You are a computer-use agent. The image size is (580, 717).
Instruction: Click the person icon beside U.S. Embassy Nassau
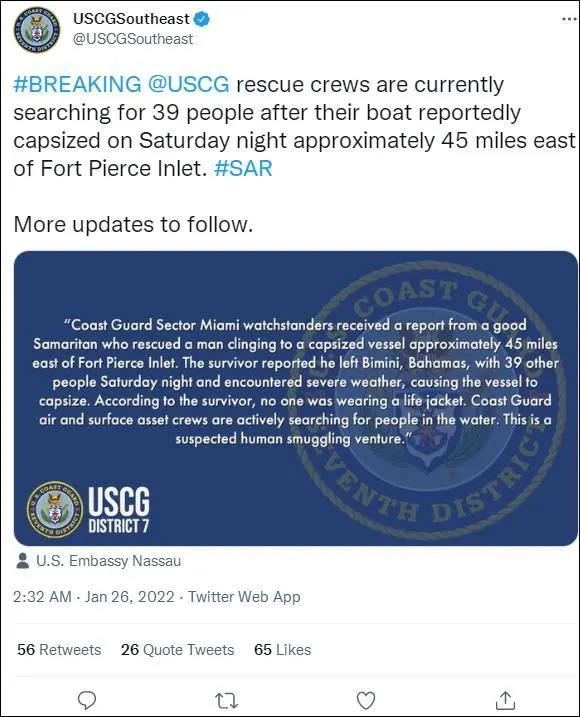coord(22,561)
